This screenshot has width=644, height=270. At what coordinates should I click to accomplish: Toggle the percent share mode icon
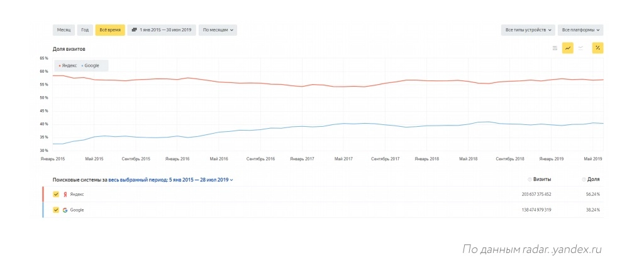(597, 48)
